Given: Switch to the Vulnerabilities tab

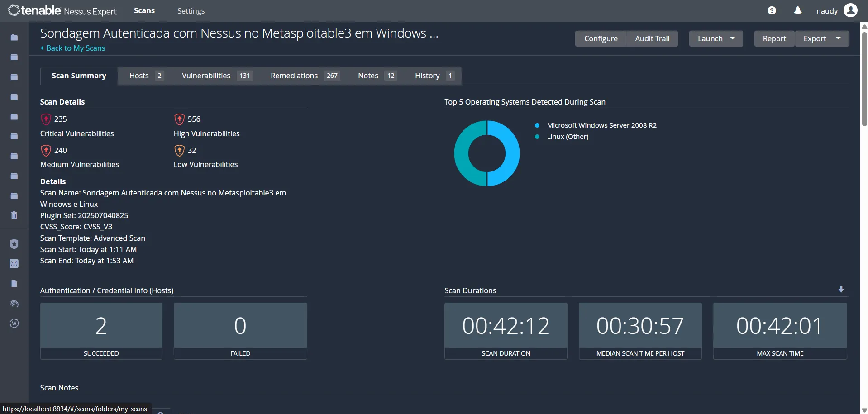Looking at the screenshot, I should point(206,76).
